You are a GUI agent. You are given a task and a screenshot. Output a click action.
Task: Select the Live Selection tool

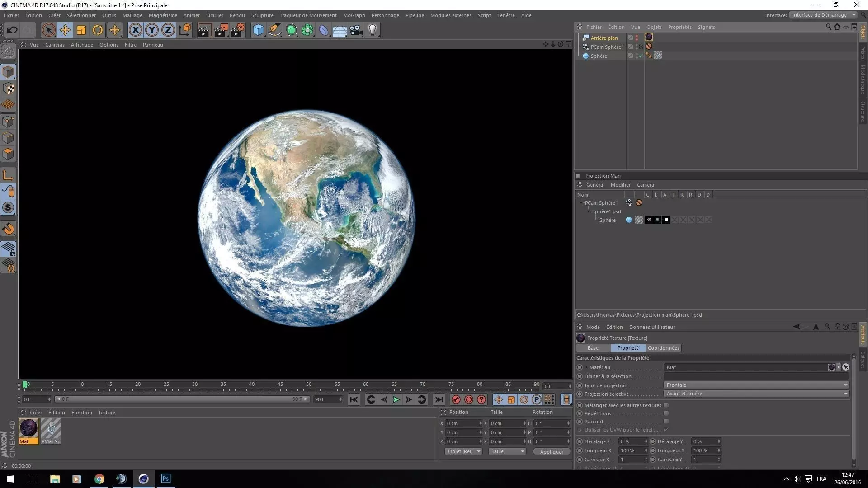click(48, 30)
